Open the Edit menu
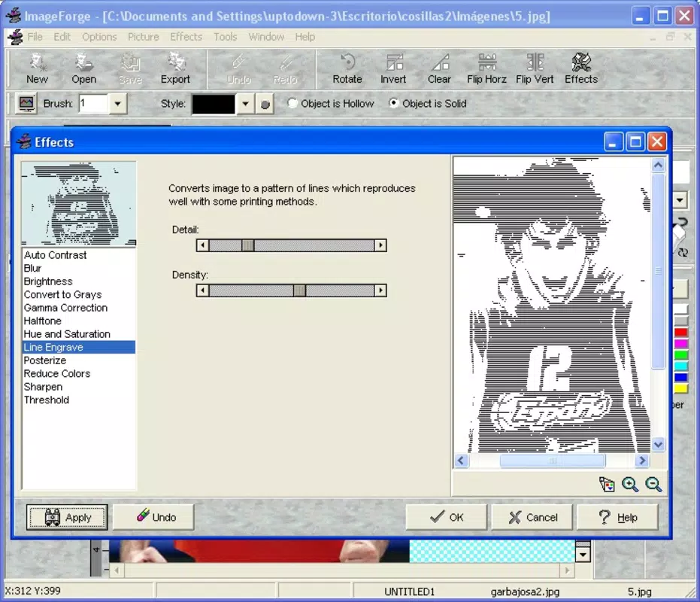The width and height of the screenshot is (700, 602). (62, 37)
